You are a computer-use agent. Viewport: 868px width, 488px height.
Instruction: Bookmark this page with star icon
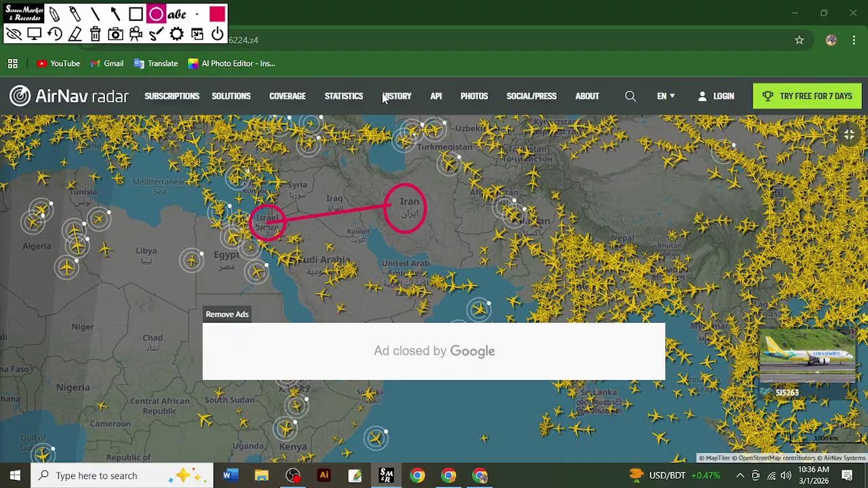[x=800, y=40]
